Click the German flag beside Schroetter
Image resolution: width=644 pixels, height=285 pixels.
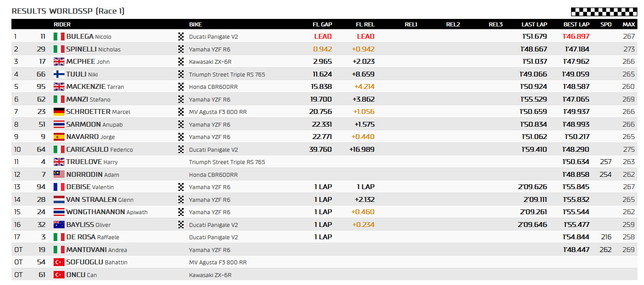pyautogui.click(x=59, y=112)
